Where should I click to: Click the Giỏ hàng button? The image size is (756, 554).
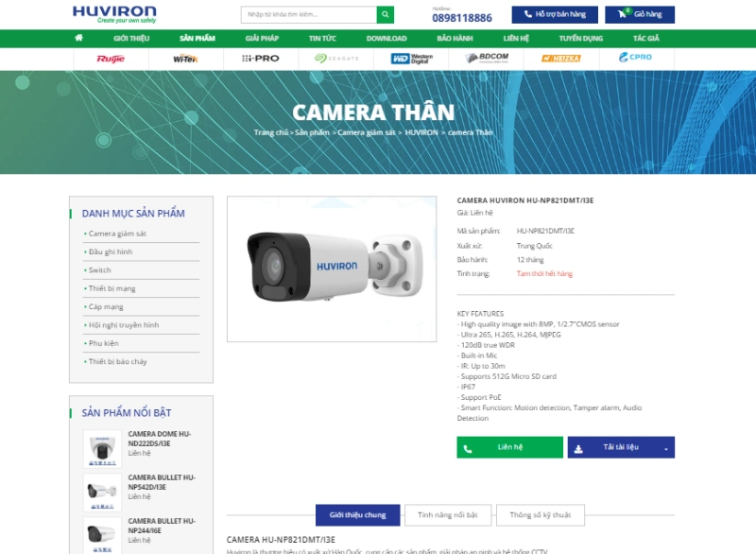click(x=640, y=14)
